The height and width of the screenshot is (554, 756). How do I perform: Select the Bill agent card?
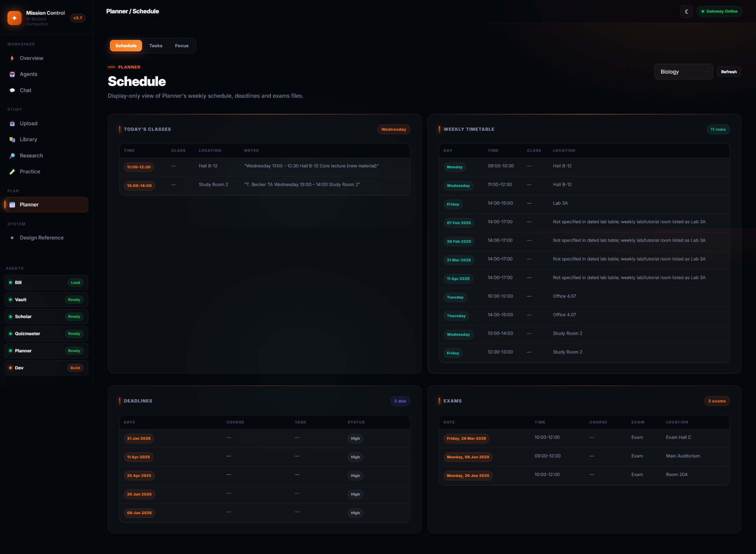[x=46, y=283]
